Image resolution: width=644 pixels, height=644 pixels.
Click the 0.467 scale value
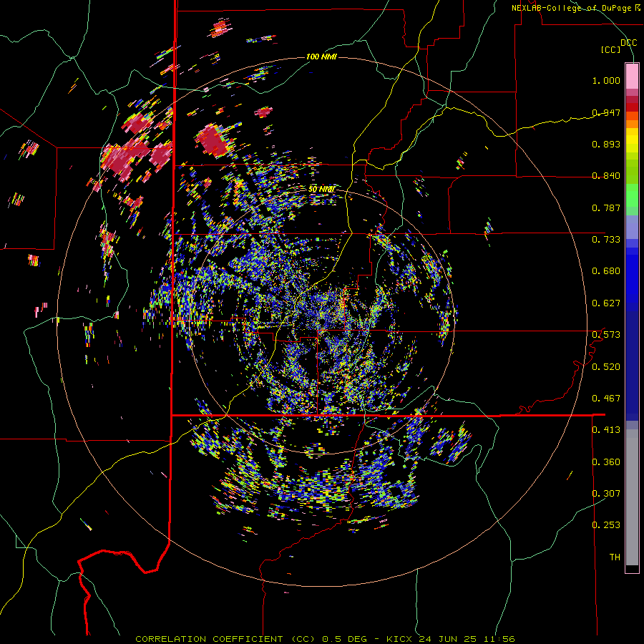coord(606,399)
